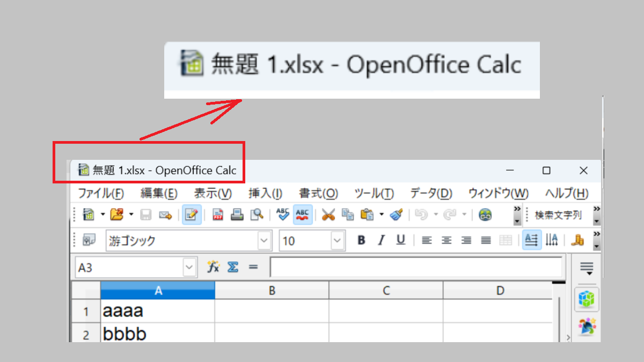Open the 表示(V) menu
This screenshot has height=362, width=644.
(x=213, y=194)
